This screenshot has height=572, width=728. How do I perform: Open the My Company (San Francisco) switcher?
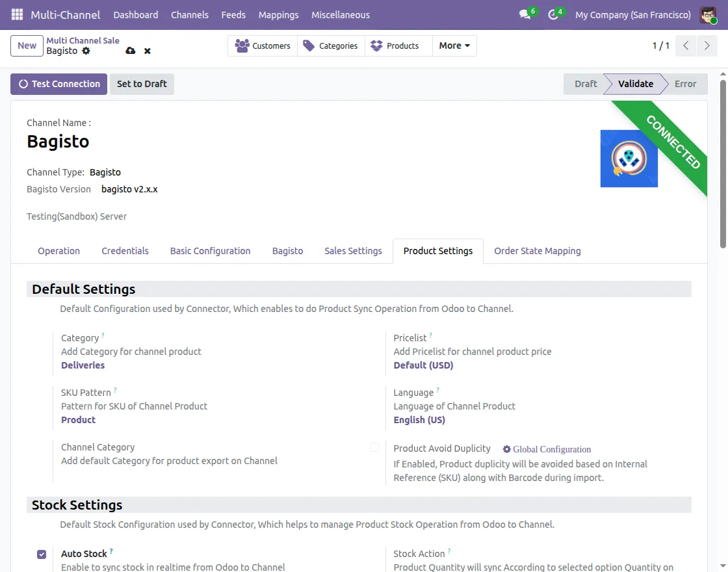633,15
